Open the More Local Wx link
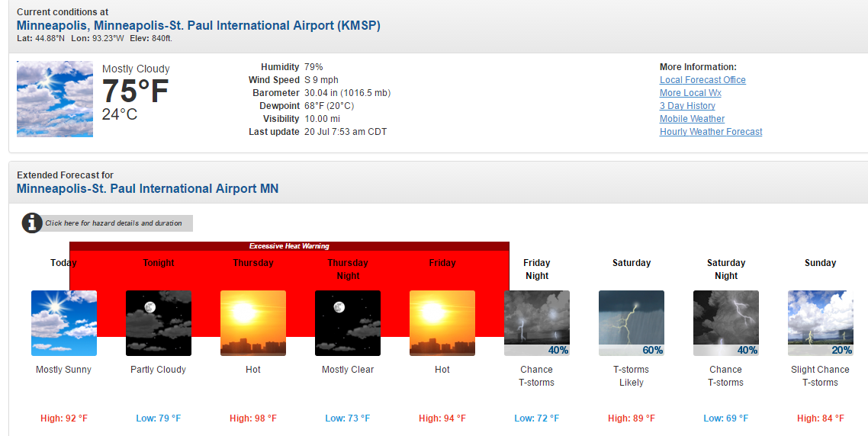This screenshot has width=868, height=436. click(690, 93)
